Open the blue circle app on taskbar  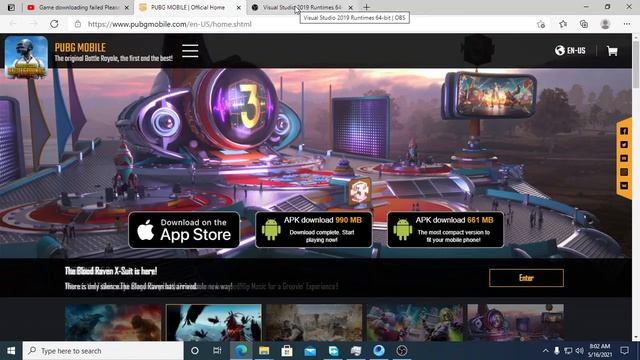379,351
